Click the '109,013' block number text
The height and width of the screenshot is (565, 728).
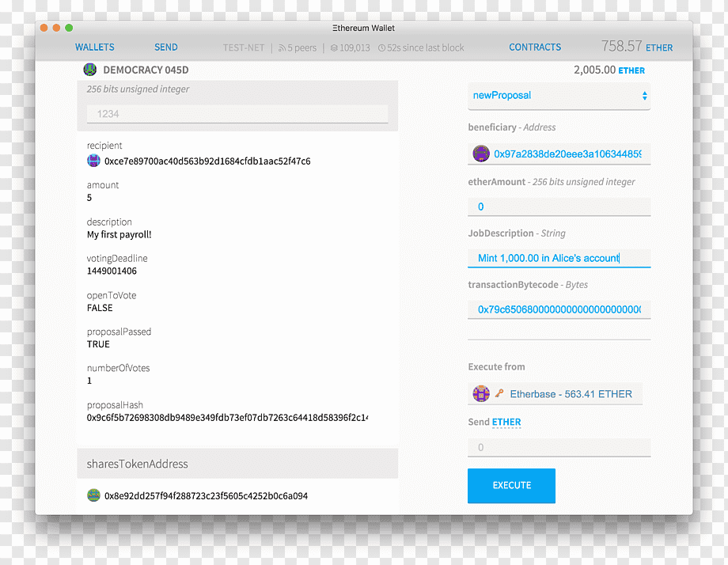[x=355, y=47]
